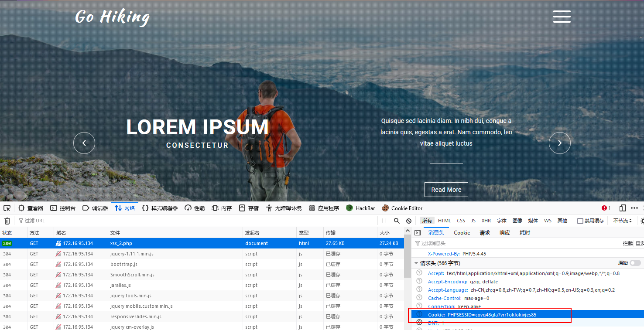The width and height of the screenshot is (644, 330).
Task: Open the 查看器 (Inspector) tab
Action: (31, 208)
